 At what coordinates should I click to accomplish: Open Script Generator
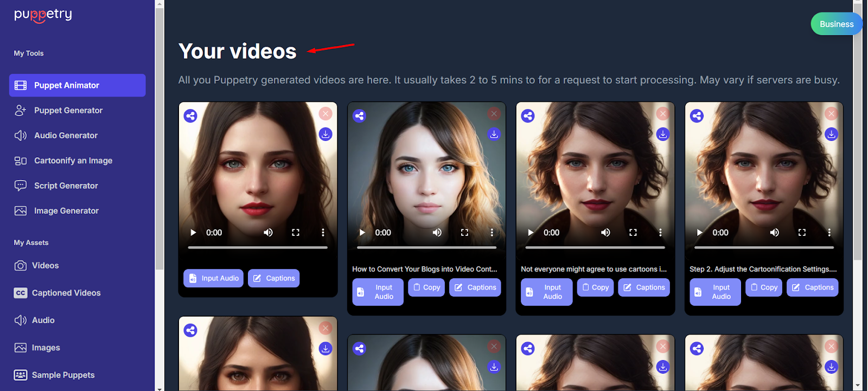[x=66, y=185]
